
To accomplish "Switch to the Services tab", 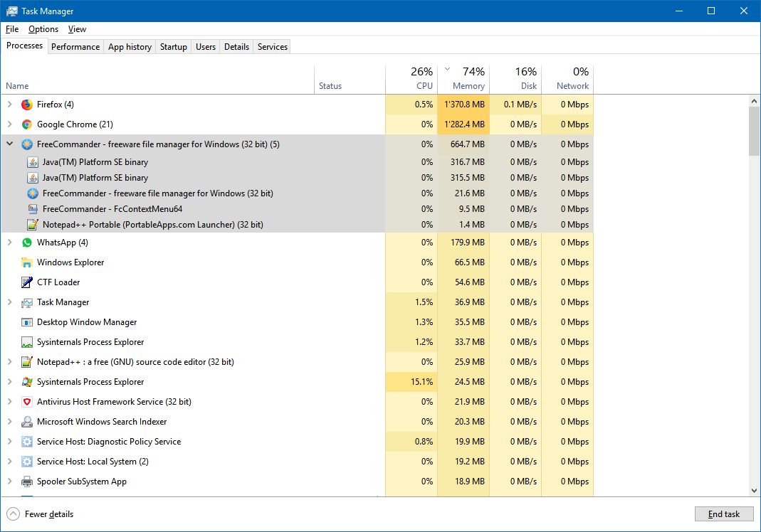I will pyautogui.click(x=272, y=46).
